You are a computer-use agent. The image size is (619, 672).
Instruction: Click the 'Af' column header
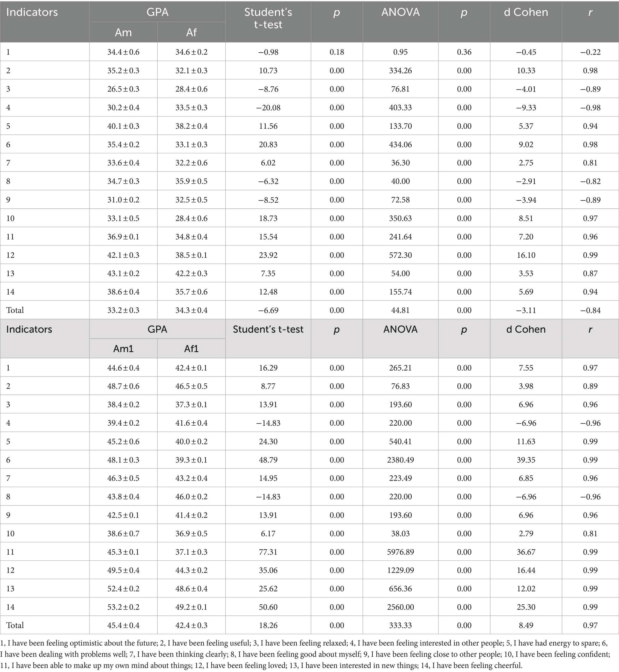click(x=191, y=33)
